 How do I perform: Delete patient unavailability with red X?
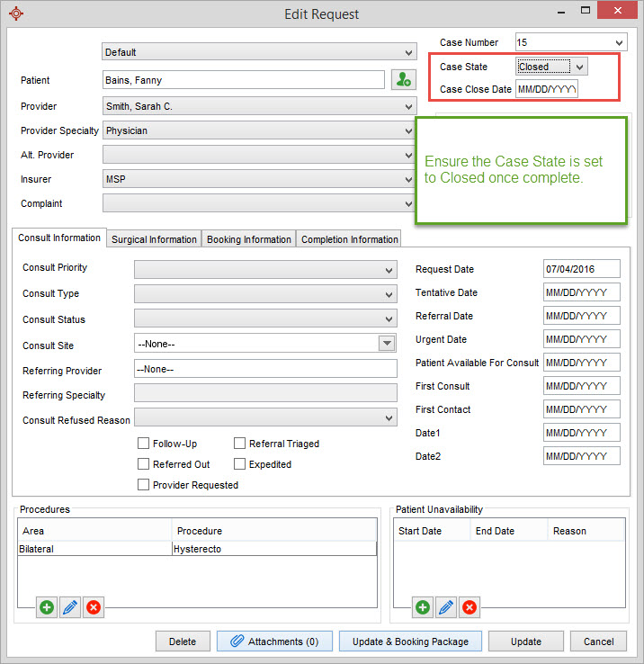[x=470, y=607]
